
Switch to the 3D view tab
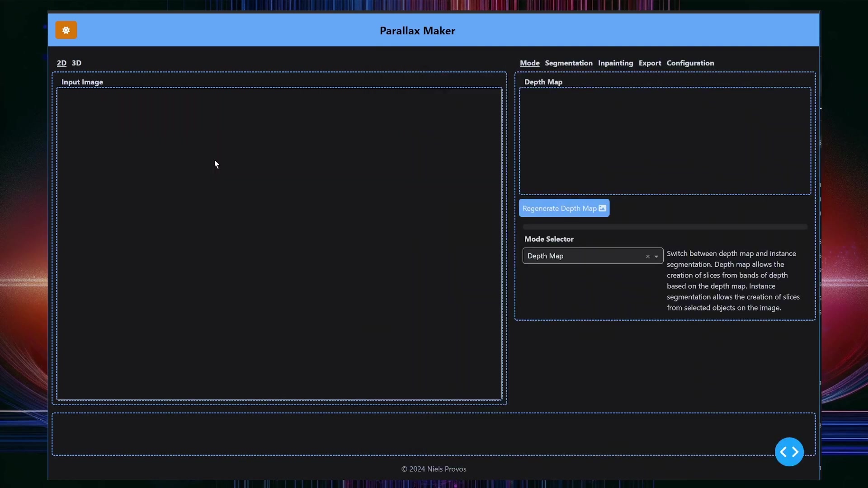(x=76, y=63)
